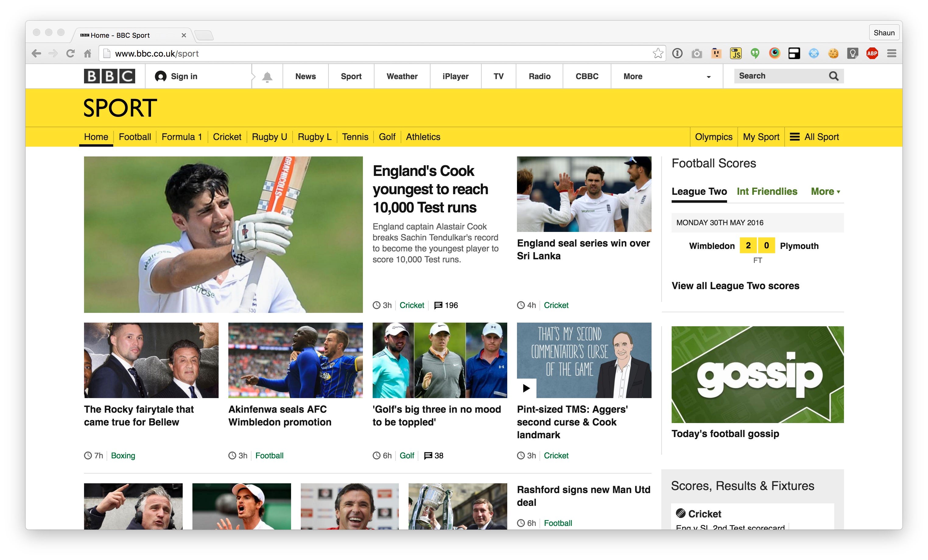Open the 1Password extension icon
The height and width of the screenshot is (560, 928).
click(x=677, y=54)
